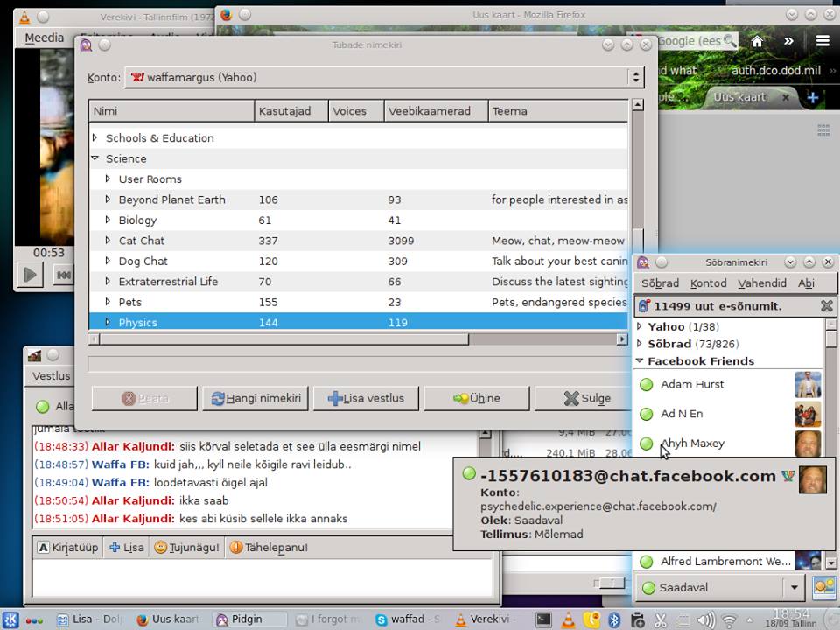Click the grid icon on Firefox new tab page

tap(823, 130)
